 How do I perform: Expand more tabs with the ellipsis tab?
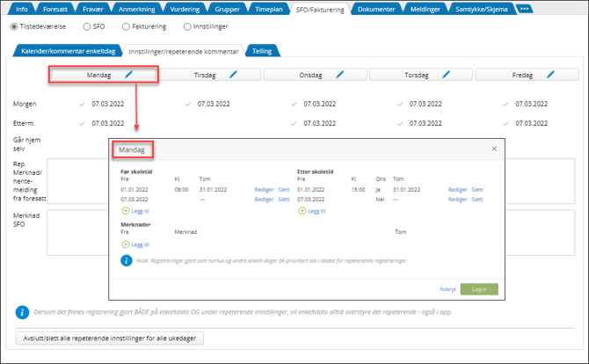pyautogui.click(x=524, y=8)
